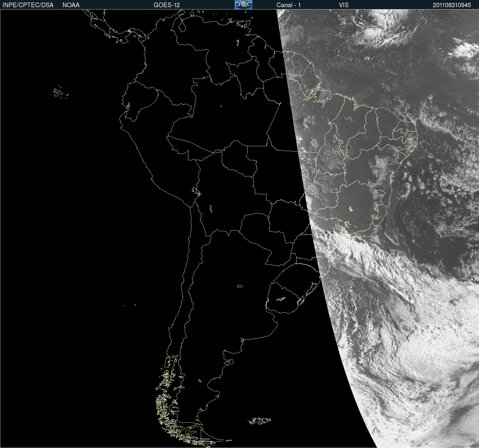The image size is (479, 448).
Task: Click the CPTEC logo in header
Action: point(243,5)
